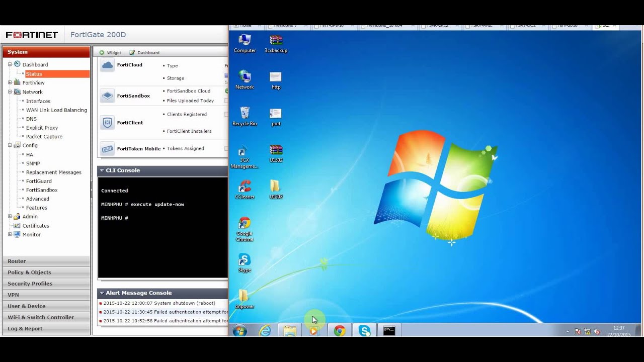The width and height of the screenshot is (644, 362).
Task: Click the FortiCloud cloud icon
Action: tap(107, 65)
